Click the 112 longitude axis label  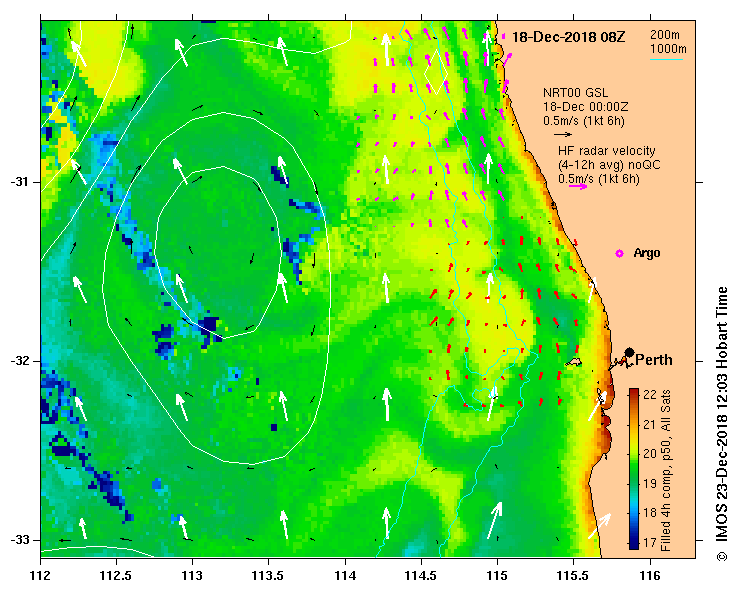pyautogui.click(x=41, y=576)
